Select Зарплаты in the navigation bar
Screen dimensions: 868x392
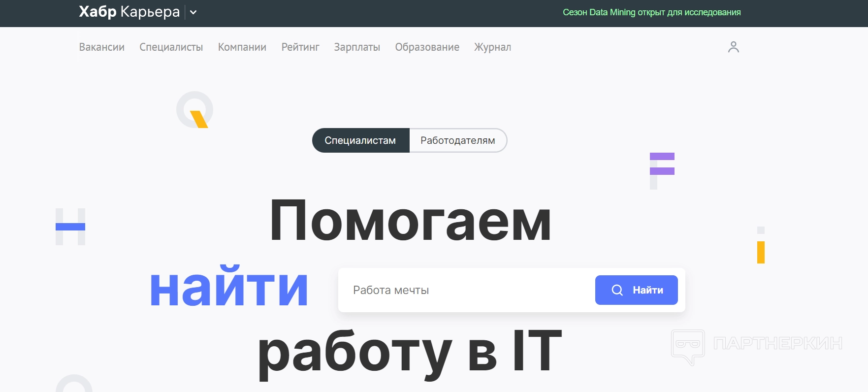coord(357,47)
